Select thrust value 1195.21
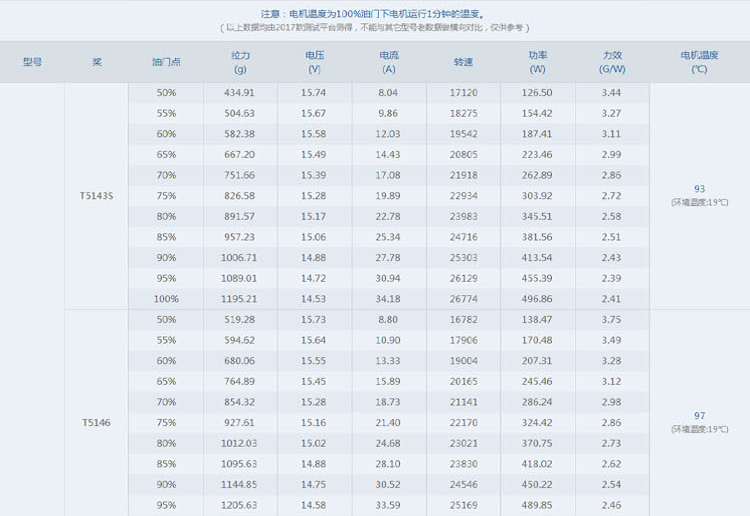This screenshot has height=516, width=750. click(x=239, y=298)
